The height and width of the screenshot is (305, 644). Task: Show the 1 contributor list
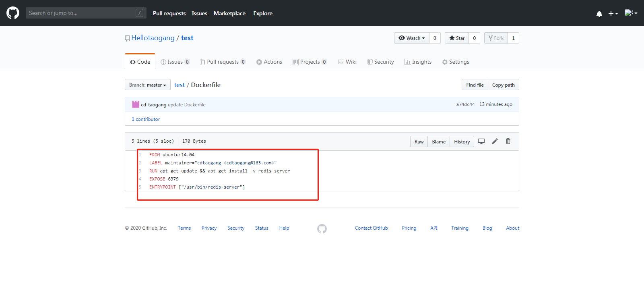click(146, 119)
